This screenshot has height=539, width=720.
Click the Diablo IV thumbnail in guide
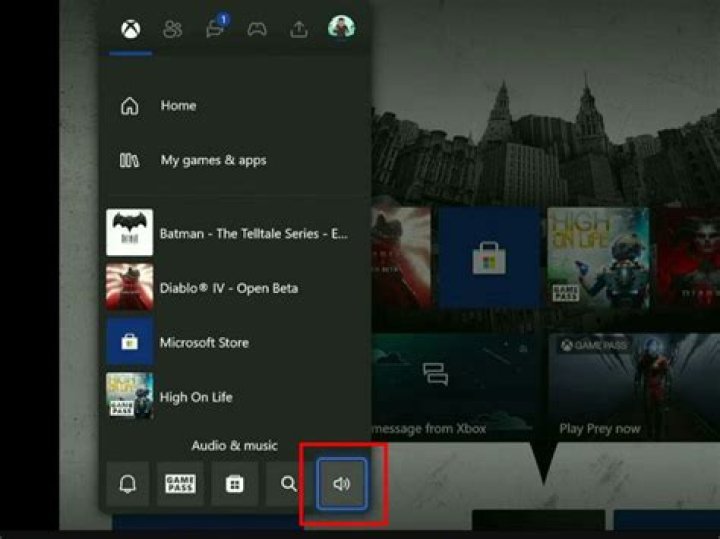coord(129,287)
